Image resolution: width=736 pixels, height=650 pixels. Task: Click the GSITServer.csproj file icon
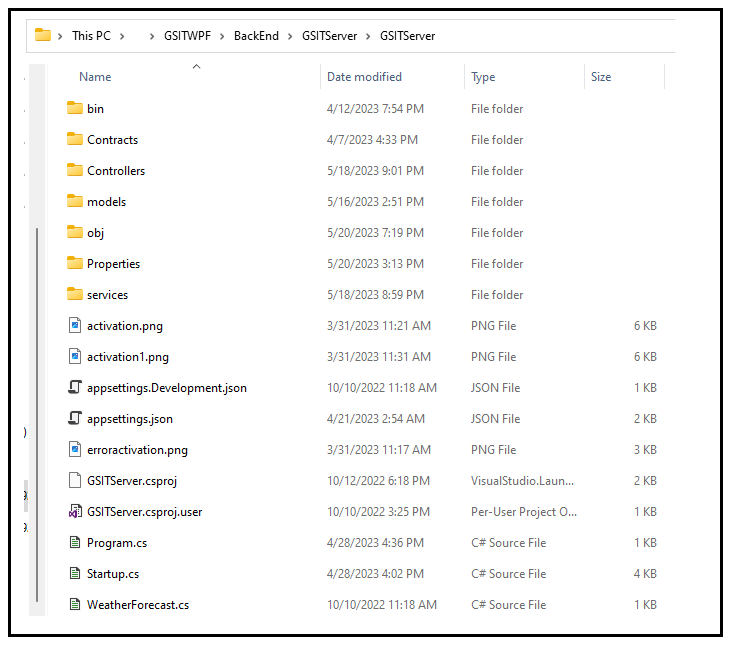coord(75,480)
